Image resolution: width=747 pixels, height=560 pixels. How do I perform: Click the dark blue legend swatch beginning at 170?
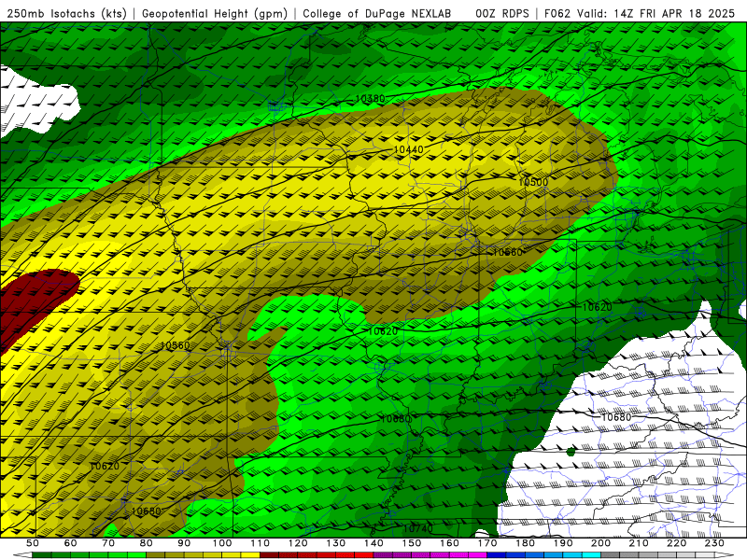(497, 555)
